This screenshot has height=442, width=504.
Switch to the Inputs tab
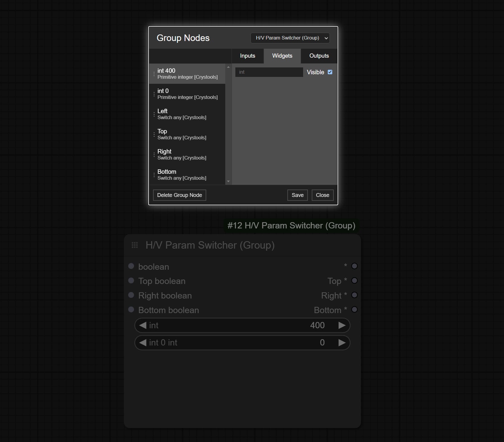[248, 56]
